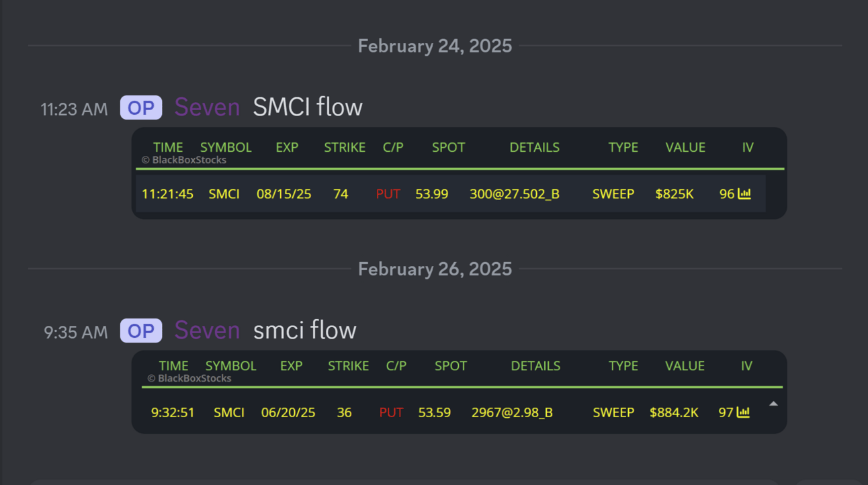868x485 pixels.
Task: Click the IV chart icon in 96 row
Action: click(x=744, y=194)
